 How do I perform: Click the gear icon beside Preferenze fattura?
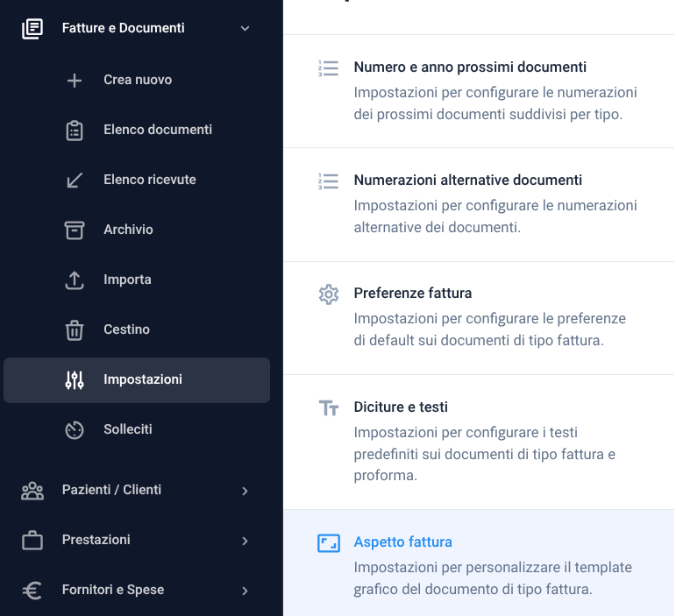329,294
